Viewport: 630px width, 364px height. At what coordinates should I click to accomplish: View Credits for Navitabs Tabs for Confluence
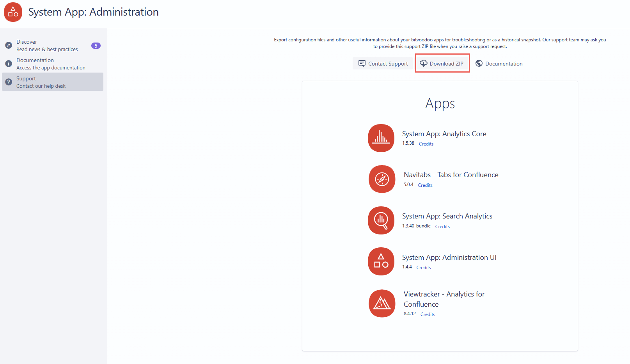coord(425,185)
